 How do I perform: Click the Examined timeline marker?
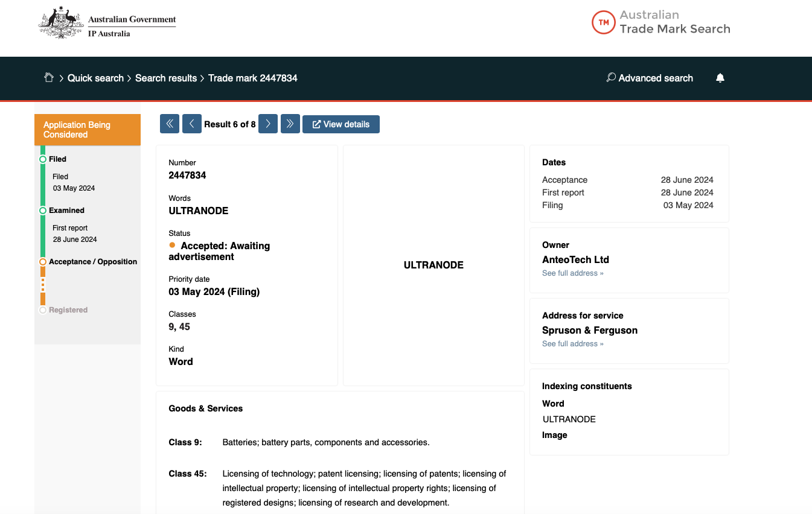pos(43,211)
